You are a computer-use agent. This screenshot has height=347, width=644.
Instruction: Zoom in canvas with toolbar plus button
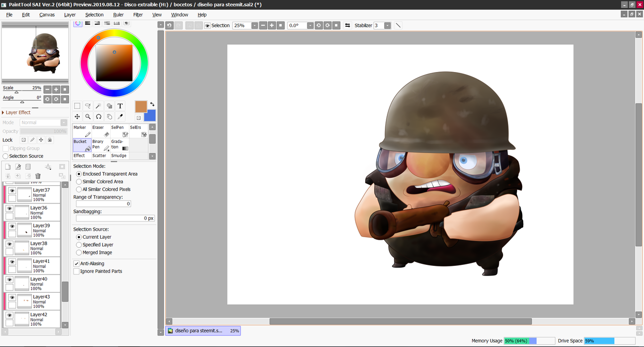tap(272, 25)
